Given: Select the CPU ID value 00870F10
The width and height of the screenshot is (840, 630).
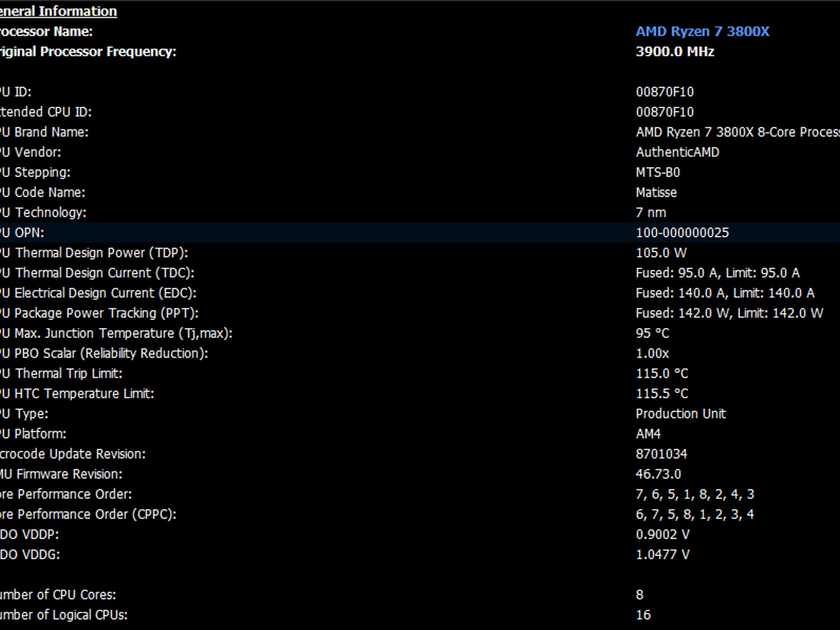Looking at the screenshot, I should click(664, 92).
